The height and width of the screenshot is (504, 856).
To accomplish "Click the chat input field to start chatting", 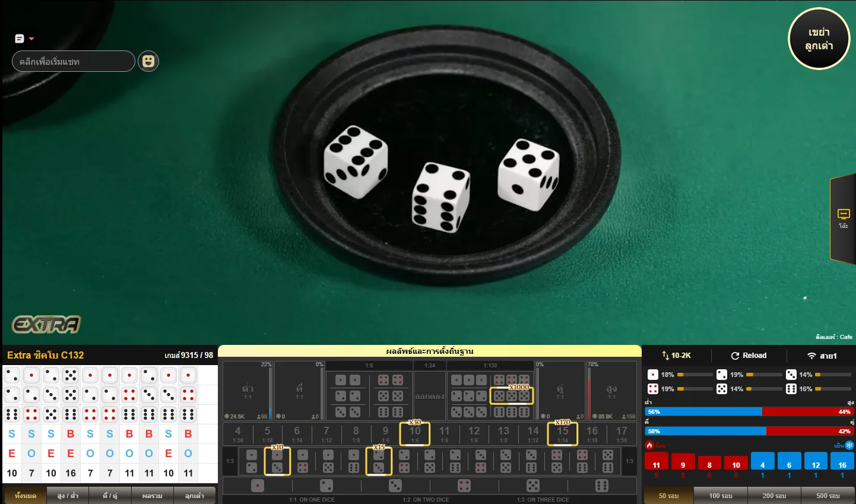I will (x=74, y=61).
